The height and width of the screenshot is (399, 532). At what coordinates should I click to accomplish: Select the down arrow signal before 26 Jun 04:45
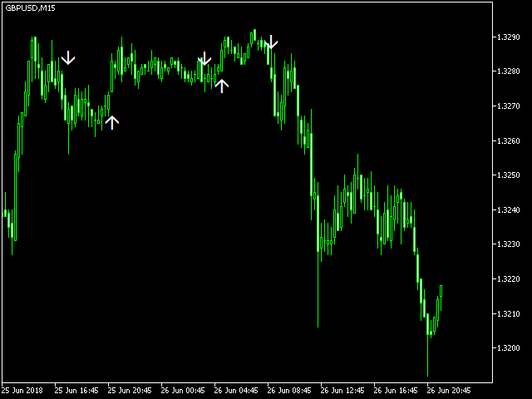pos(204,59)
